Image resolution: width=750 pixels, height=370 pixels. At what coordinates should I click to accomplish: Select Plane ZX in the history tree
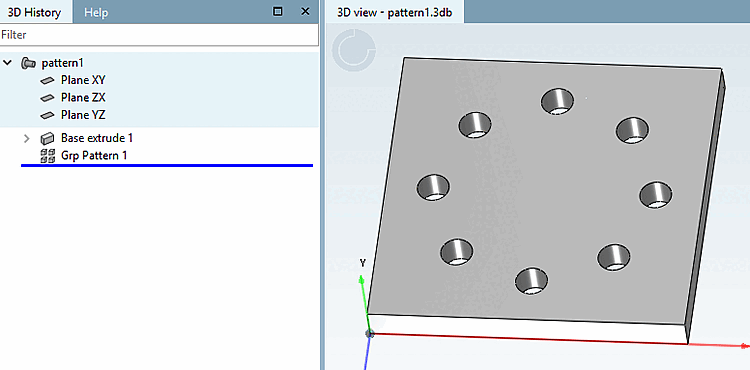pyautogui.click(x=83, y=98)
